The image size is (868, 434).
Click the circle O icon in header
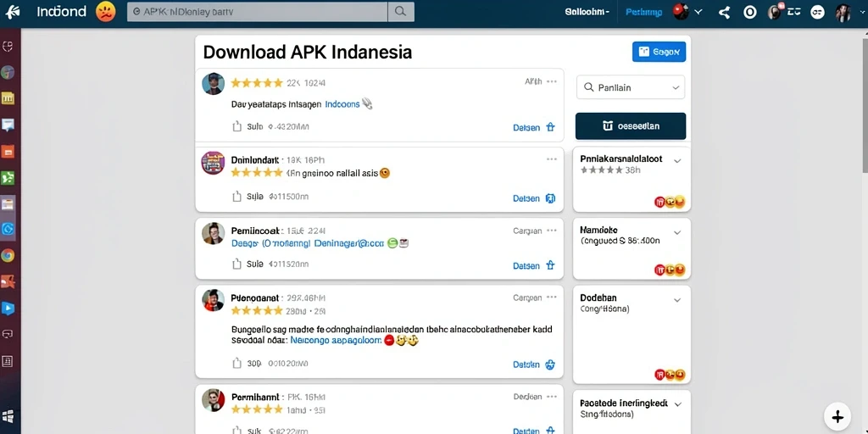749,12
